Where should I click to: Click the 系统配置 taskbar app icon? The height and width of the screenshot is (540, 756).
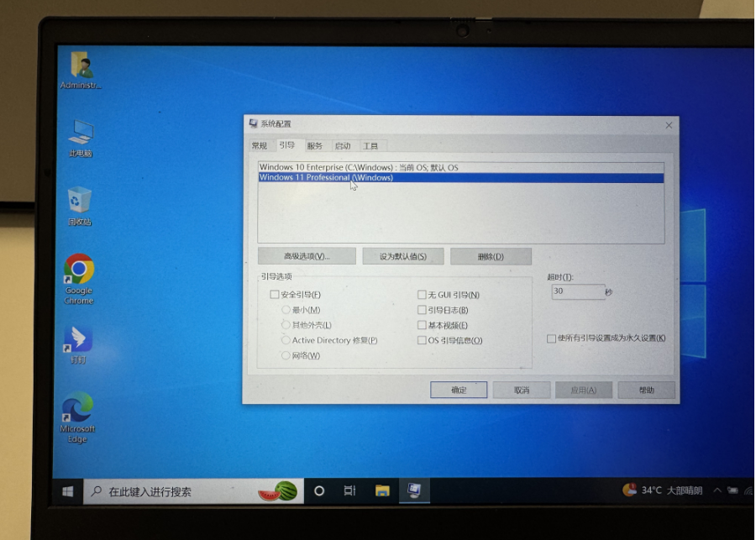414,490
